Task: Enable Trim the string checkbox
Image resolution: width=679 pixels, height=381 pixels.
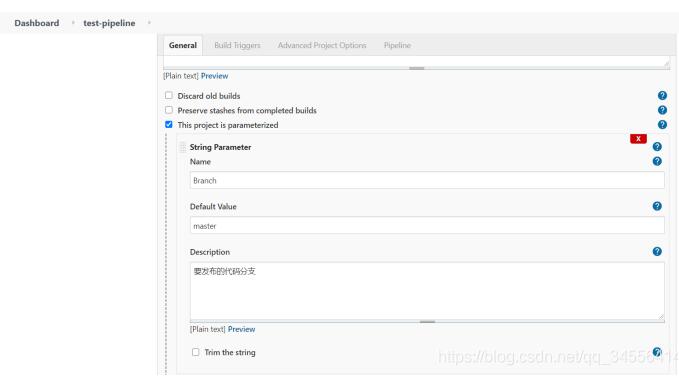Action: 196,352
